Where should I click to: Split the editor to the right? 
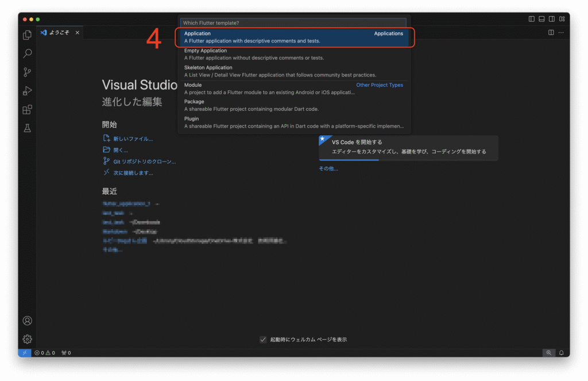(551, 32)
